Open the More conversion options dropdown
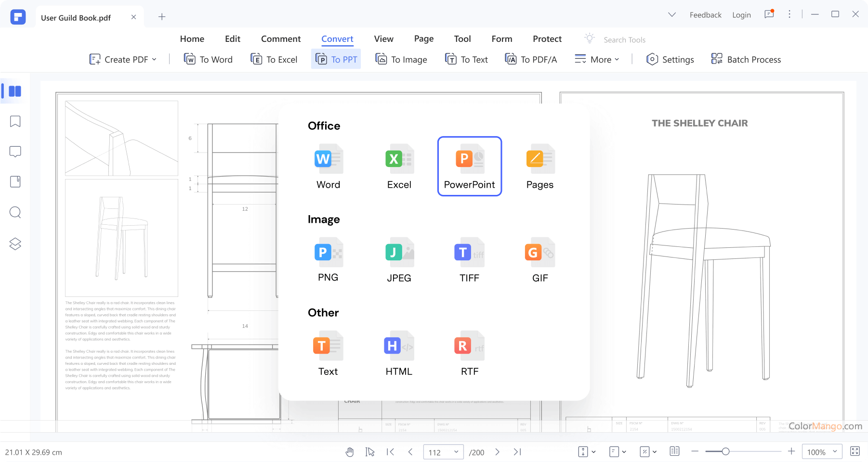This screenshot has height=462, width=868. tap(597, 59)
